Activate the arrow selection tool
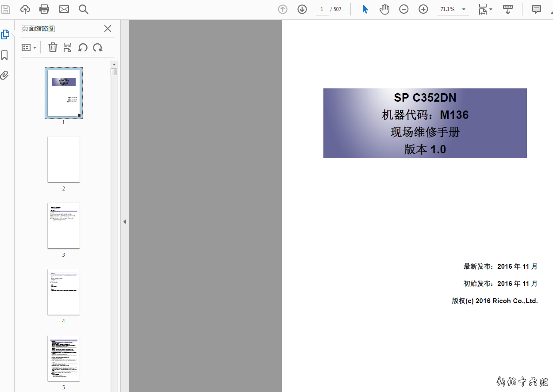The height and width of the screenshot is (392, 553). (x=365, y=9)
